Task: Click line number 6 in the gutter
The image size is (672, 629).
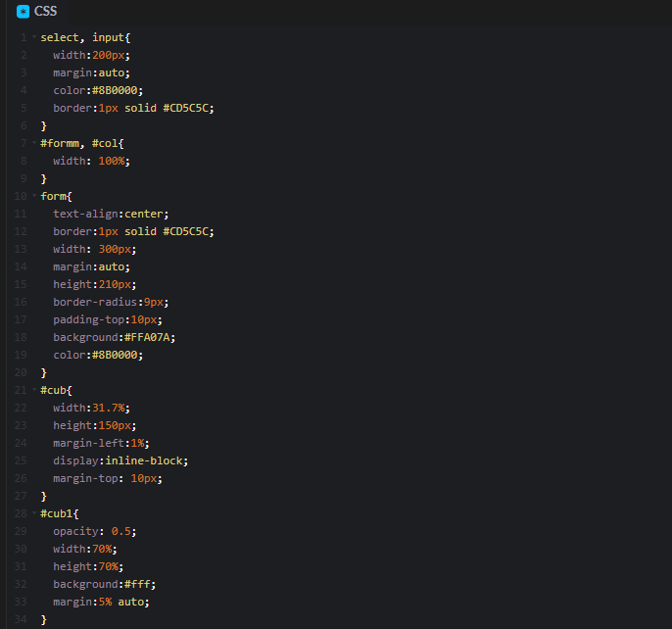Action: click(x=24, y=125)
